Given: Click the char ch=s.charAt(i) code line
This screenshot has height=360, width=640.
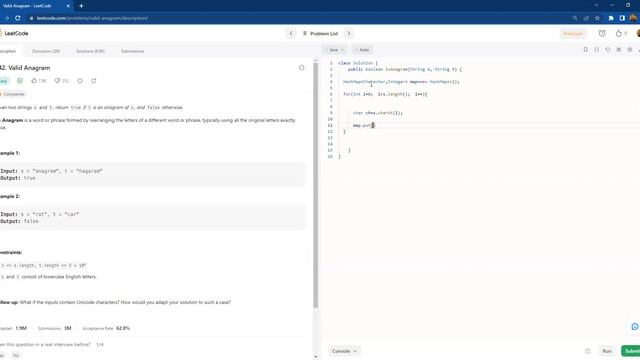Looking at the screenshot, I should tap(378, 113).
